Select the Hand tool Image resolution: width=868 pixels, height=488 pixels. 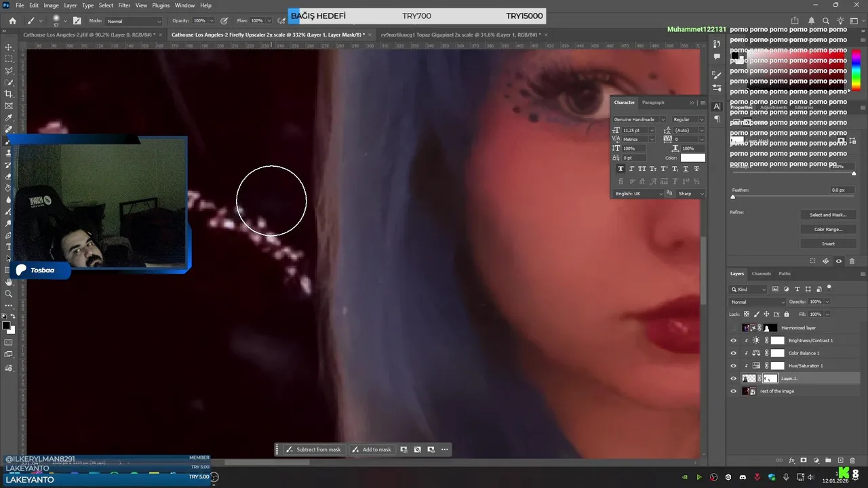pos(9,282)
